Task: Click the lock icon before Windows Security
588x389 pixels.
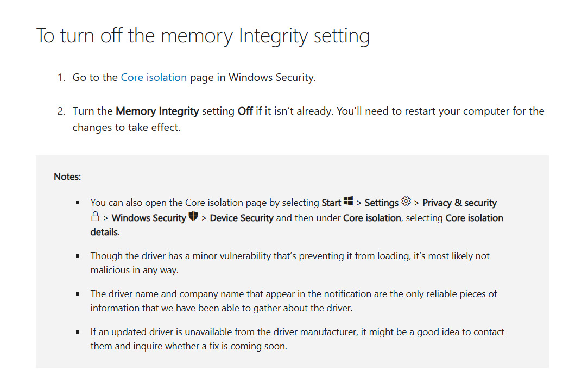Action: pos(95,217)
